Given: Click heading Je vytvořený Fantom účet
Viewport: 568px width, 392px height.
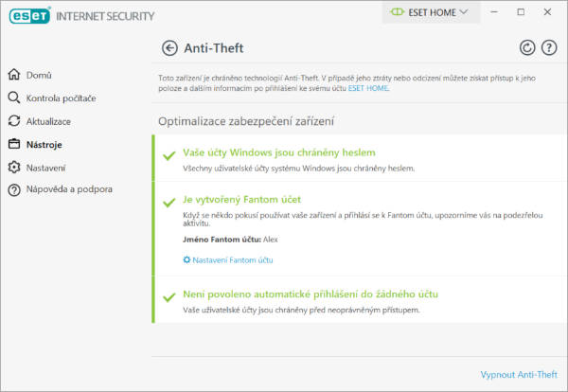Looking at the screenshot, I should (x=241, y=200).
